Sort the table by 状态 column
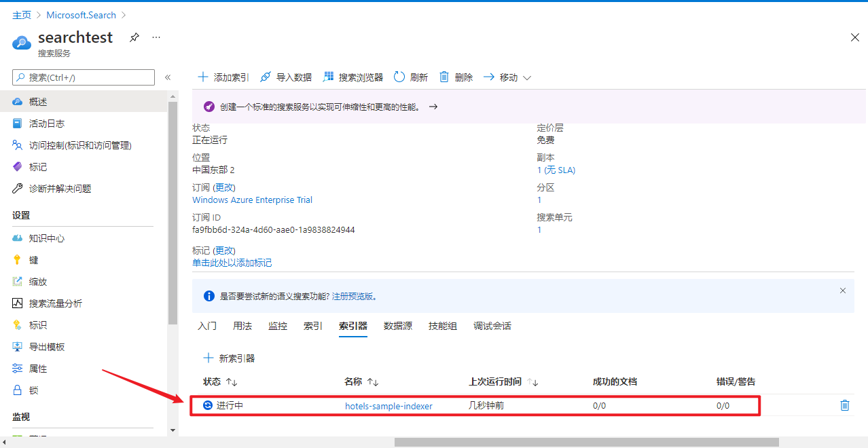 pyautogui.click(x=220, y=381)
